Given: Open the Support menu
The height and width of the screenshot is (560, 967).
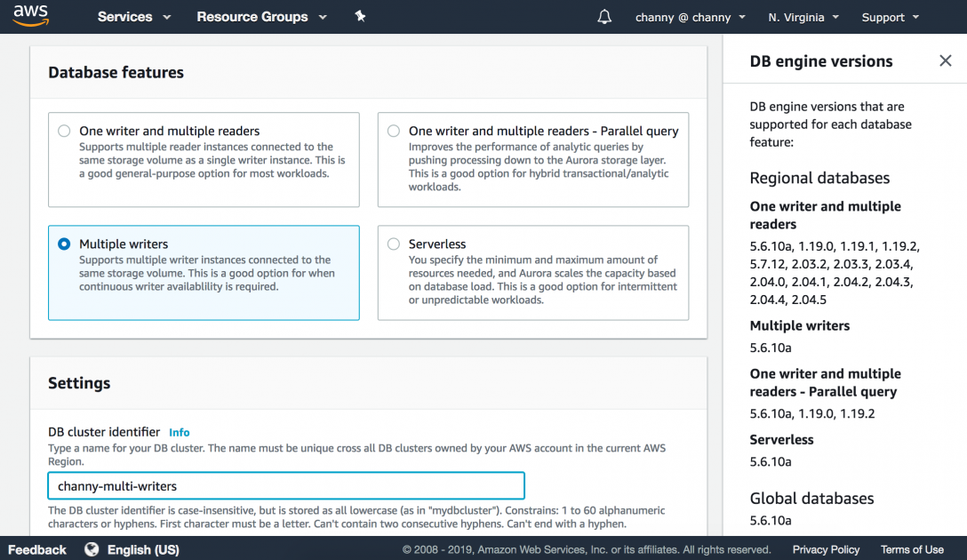Looking at the screenshot, I should click(890, 17).
